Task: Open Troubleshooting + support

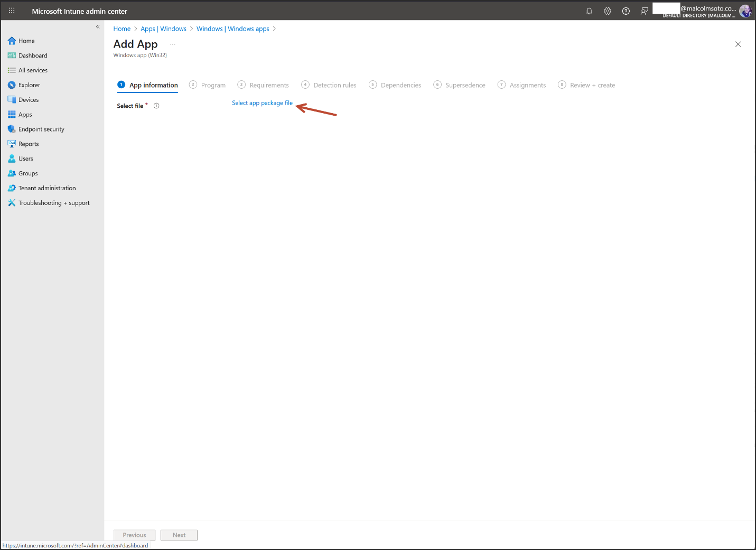Action: (54, 202)
